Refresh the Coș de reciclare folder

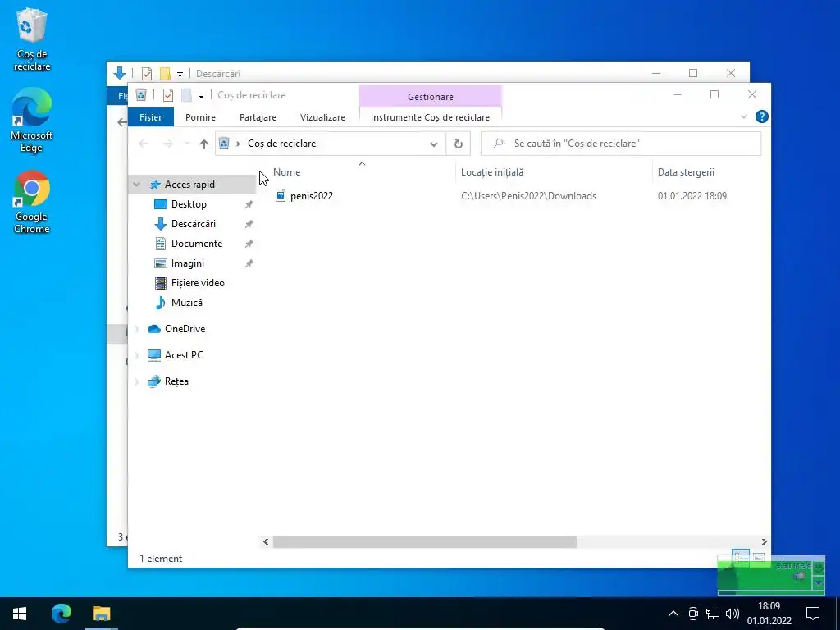tap(458, 144)
